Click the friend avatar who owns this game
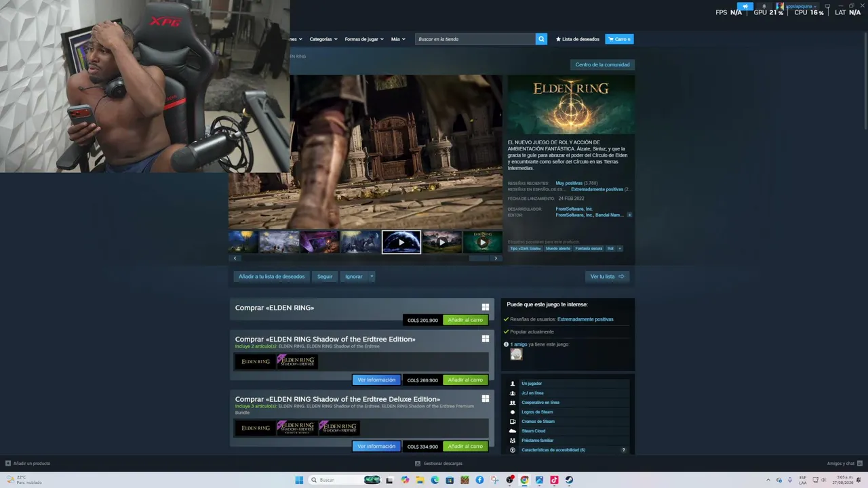 516,354
